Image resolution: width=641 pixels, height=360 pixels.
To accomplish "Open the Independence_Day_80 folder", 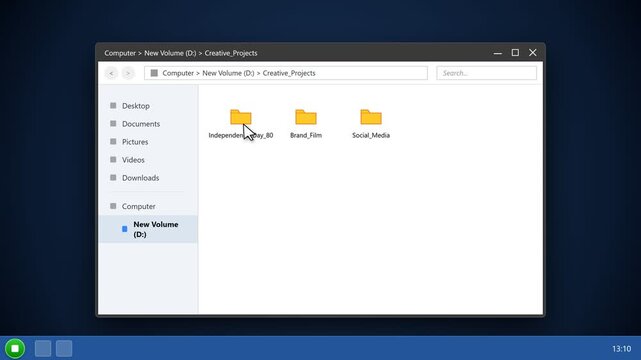I will (241, 117).
